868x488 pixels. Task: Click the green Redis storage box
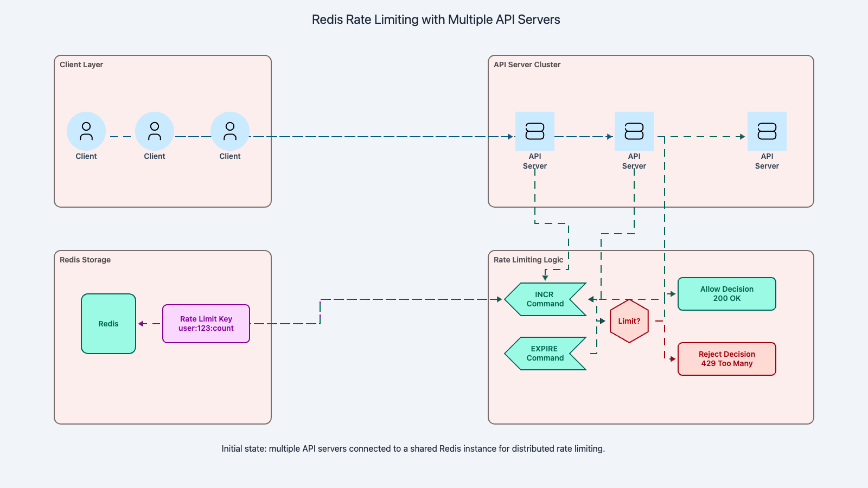(x=108, y=324)
